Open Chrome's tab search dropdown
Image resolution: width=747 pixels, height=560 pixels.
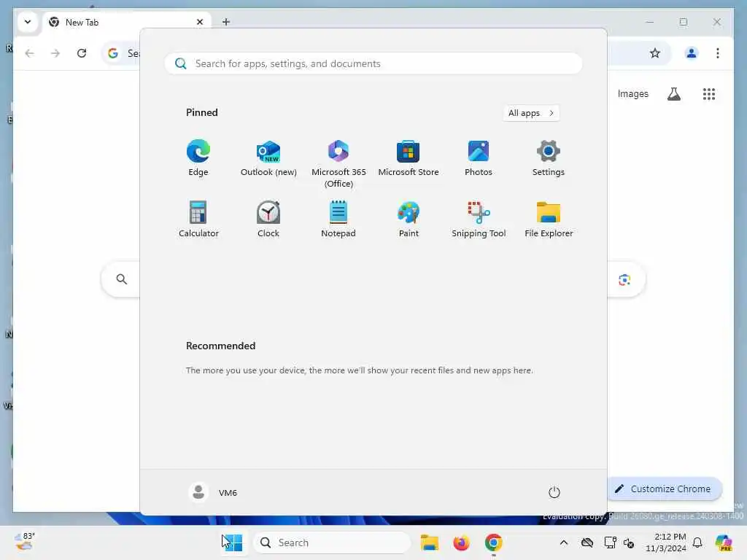(28, 22)
